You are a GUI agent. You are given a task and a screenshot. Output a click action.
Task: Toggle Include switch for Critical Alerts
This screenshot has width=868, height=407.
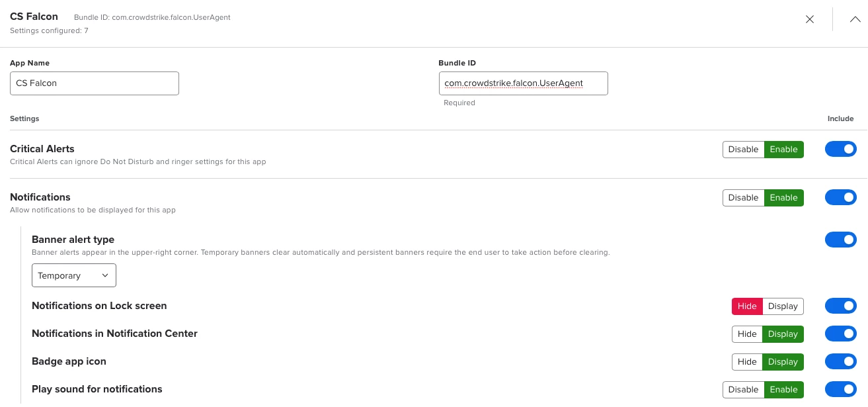(x=841, y=150)
